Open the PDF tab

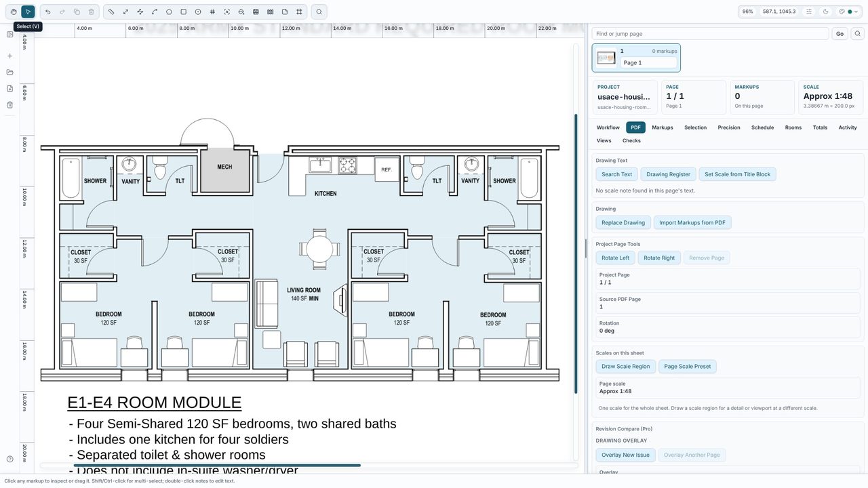tap(635, 127)
